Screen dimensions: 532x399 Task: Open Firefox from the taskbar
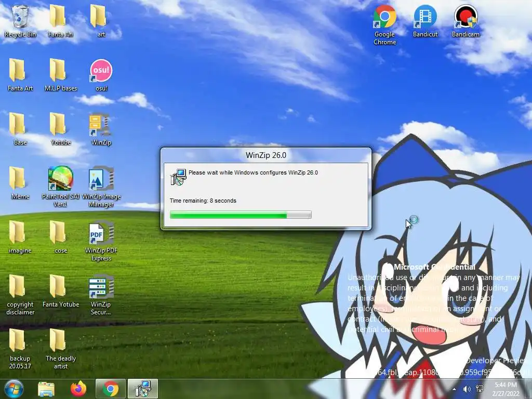[78, 389]
